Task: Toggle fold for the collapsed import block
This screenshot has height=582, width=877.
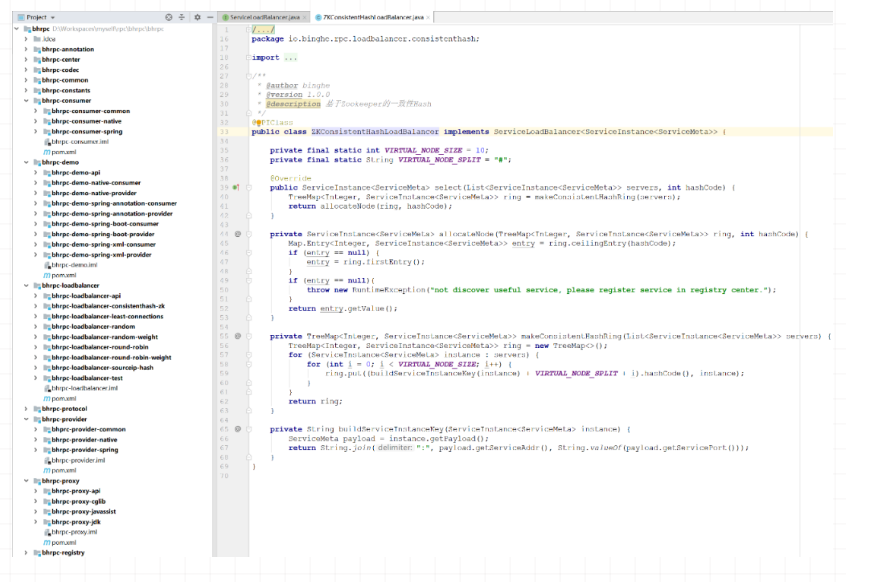Action: pyautogui.click(x=248, y=57)
